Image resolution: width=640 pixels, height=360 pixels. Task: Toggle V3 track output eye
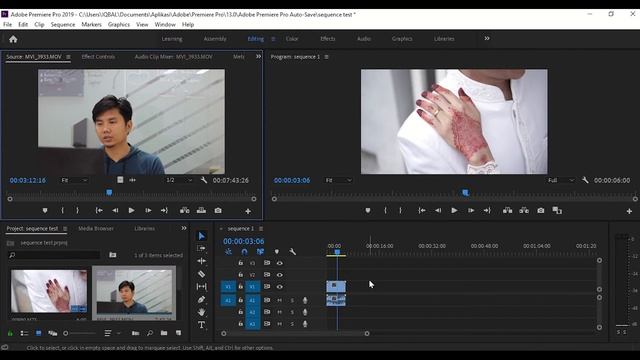click(x=280, y=263)
